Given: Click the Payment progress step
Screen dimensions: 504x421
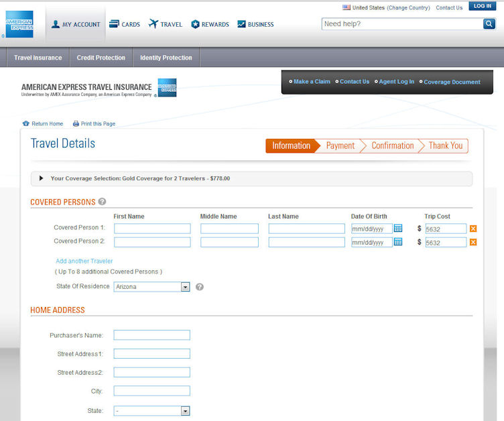Looking at the screenshot, I should coord(340,145).
